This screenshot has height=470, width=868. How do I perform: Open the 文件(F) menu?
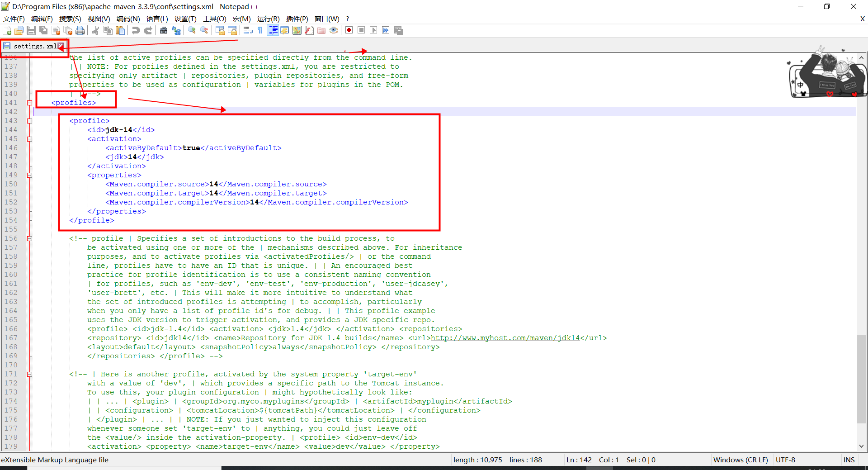(x=14, y=19)
